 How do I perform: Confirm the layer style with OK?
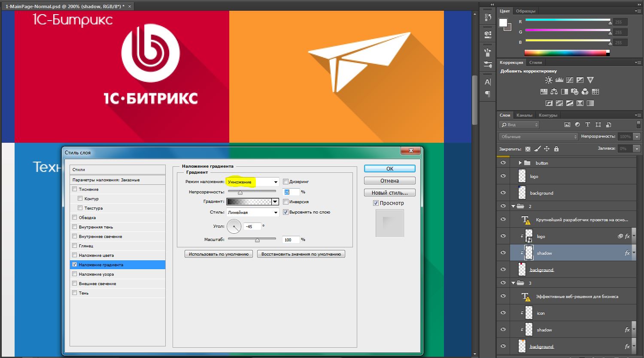click(390, 168)
